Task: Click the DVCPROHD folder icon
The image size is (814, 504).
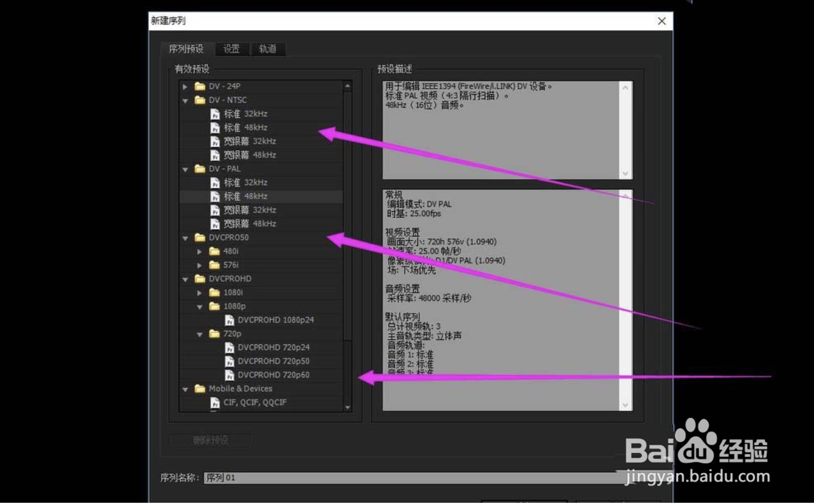Action: pos(200,279)
